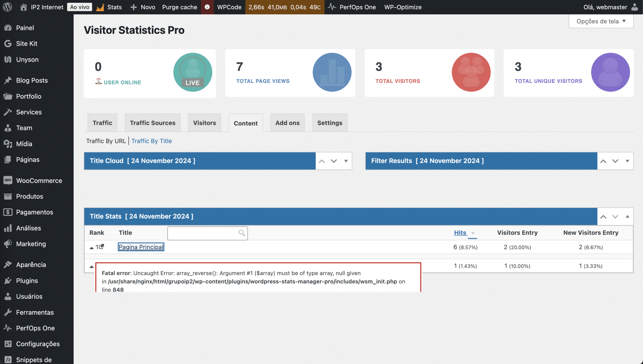
Task: Move Filter Results panel down
Action: (x=615, y=161)
